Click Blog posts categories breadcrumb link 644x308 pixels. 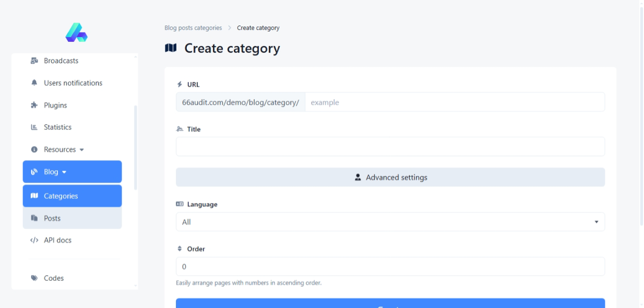pos(193,28)
